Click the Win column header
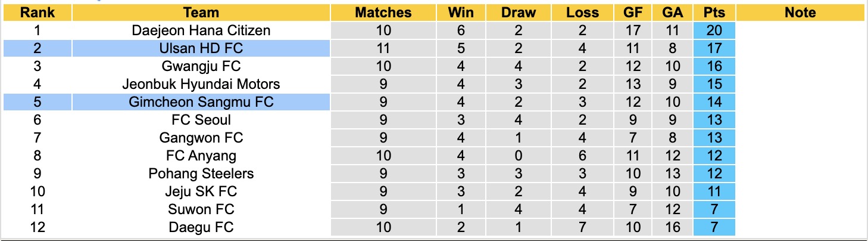 tap(461, 13)
